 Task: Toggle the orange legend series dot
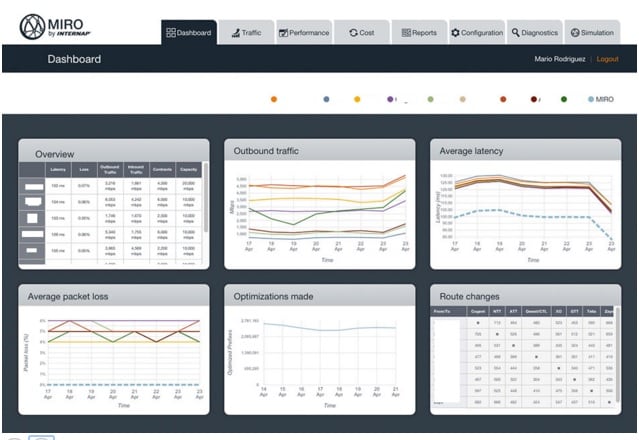click(x=274, y=100)
